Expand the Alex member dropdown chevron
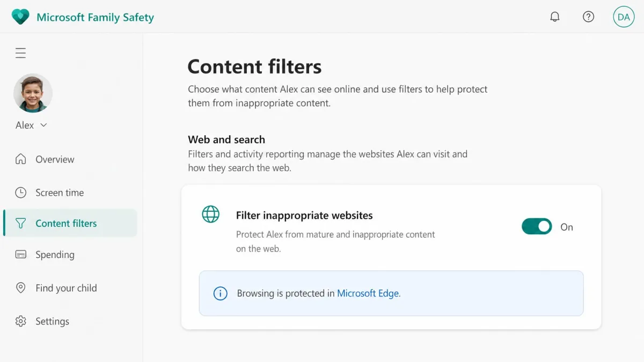 tap(44, 125)
